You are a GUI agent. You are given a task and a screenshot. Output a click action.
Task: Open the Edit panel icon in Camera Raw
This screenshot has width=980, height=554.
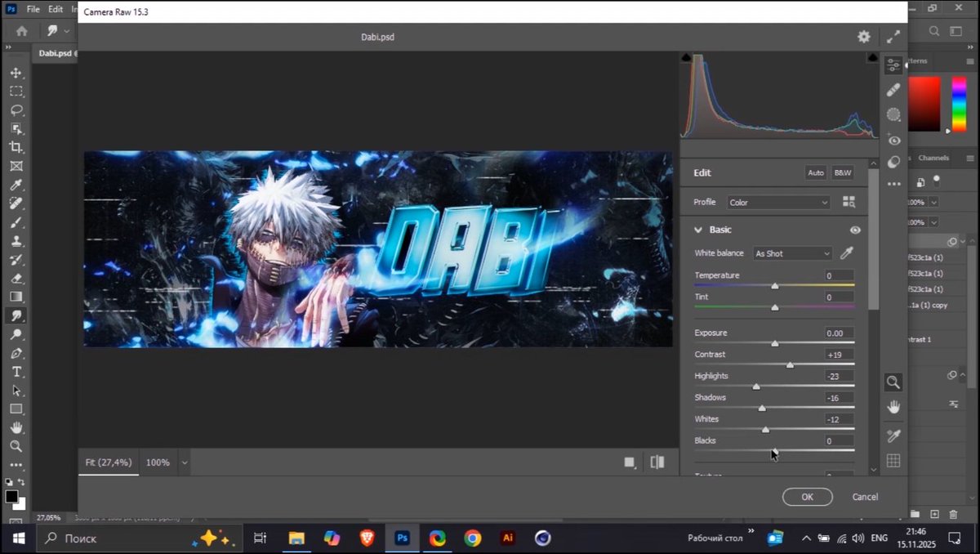(893, 65)
